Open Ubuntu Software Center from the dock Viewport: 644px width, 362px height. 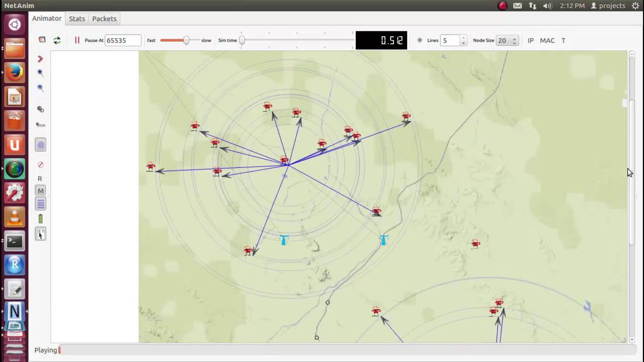[x=15, y=121]
